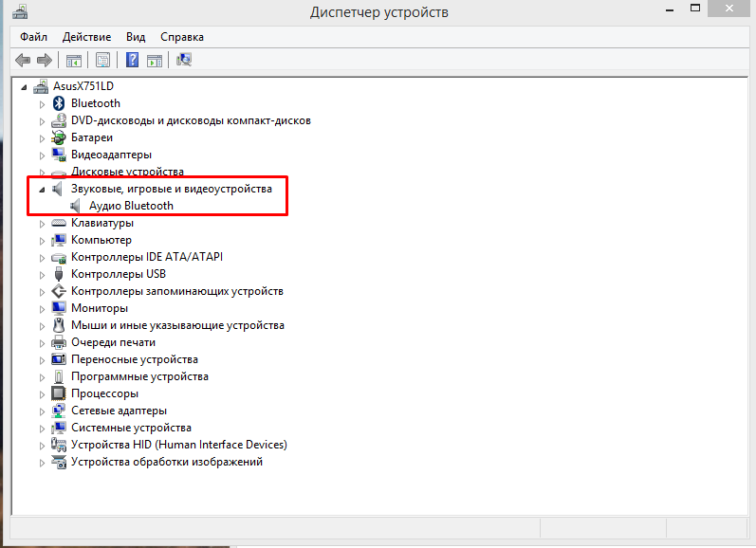Minimize the Диспетчер устройств window
Screen dimensions: 756x548
670,9
